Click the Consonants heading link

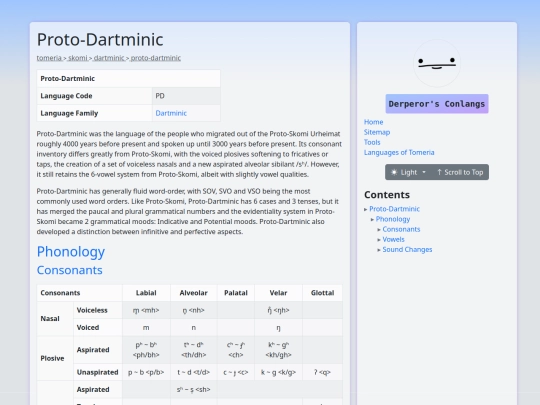click(x=70, y=270)
